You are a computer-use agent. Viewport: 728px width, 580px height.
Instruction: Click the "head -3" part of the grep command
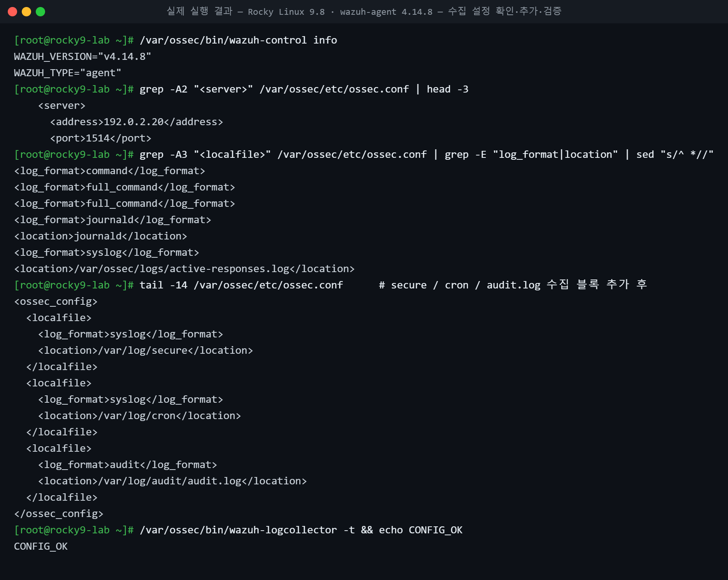pyautogui.click(x=447, y=89)
